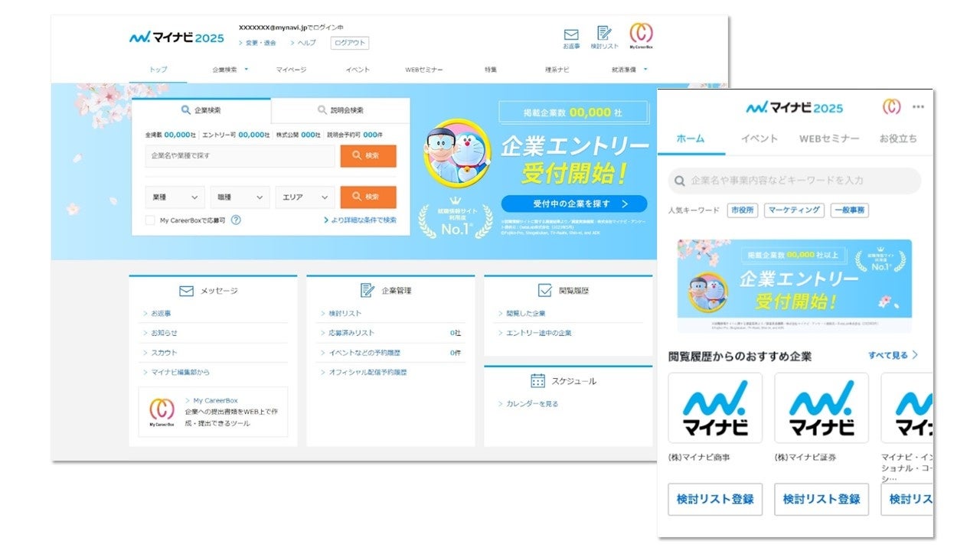This screenshot has width=980, height=551.
Task: Open WEBセミナー in the desktop navigation bar
Action: 424,70
